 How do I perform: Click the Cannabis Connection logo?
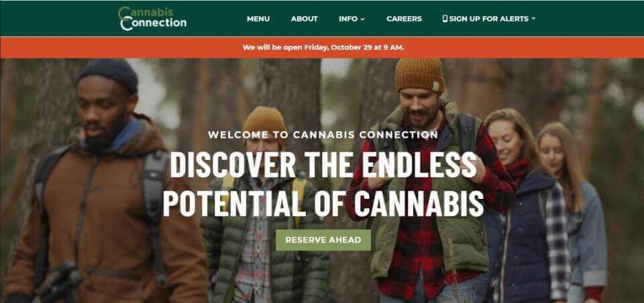click(x=152, y=19)
